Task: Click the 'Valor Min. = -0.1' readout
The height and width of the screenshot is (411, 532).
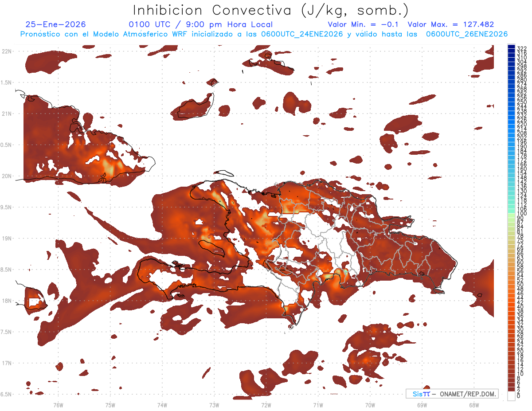Action: pos(363,24)
